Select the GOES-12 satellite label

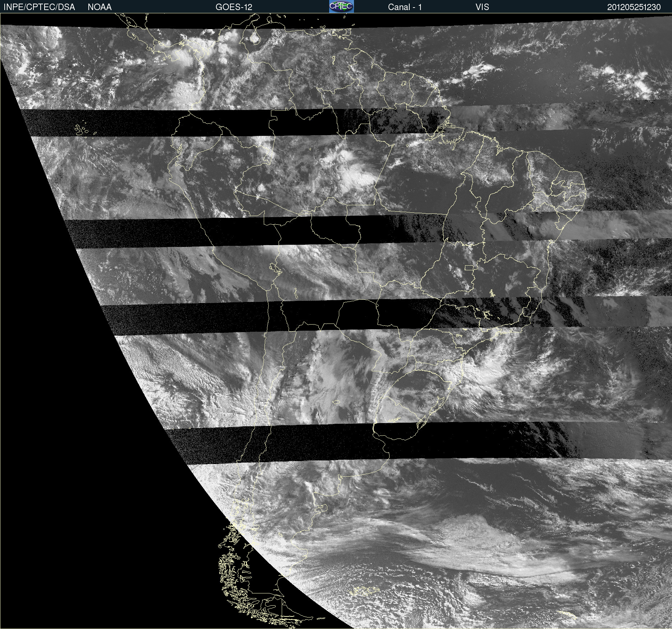(x=234, y=7)
